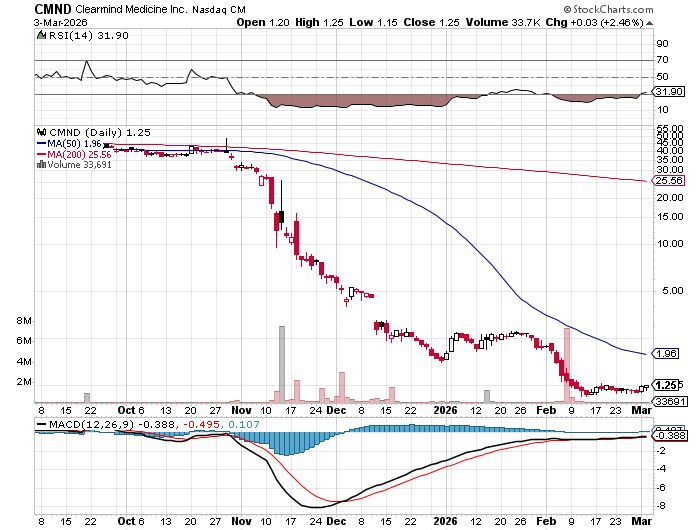Click the 0.107 MACD histogram value

tap(244, 424)
